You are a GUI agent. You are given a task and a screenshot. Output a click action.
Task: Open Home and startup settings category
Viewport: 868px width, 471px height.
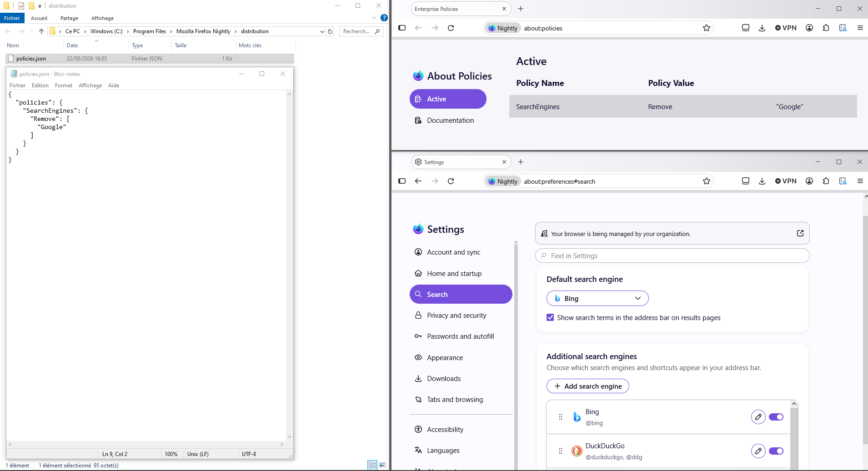pos(461,273)
